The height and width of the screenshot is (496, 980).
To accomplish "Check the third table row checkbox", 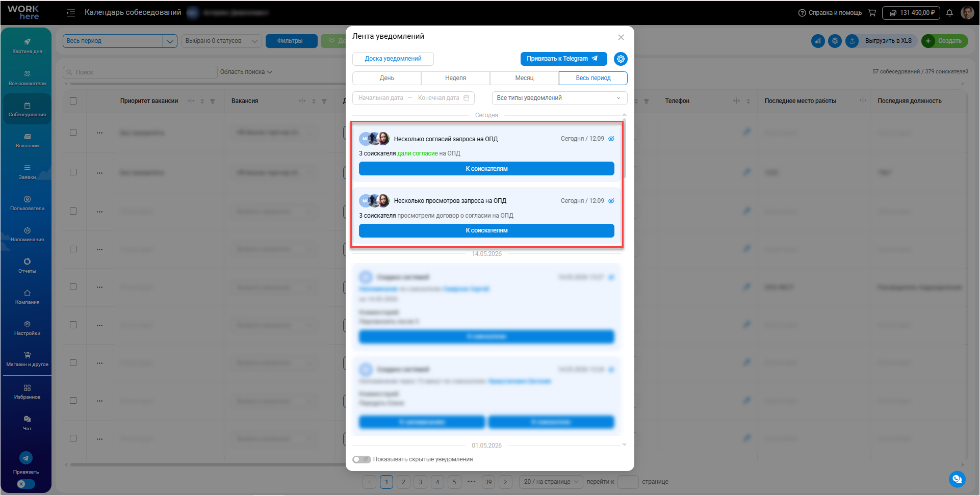I will click(x=73, y=211).
